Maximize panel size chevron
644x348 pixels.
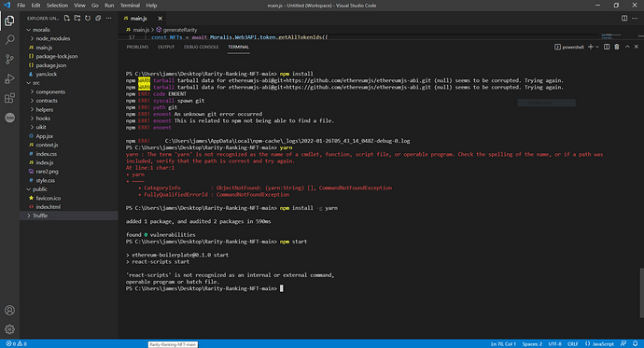click(627, 48)
